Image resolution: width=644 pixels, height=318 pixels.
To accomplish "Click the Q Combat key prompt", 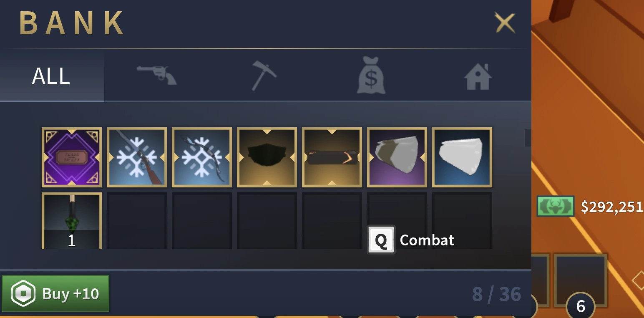I will pos(411,240).
